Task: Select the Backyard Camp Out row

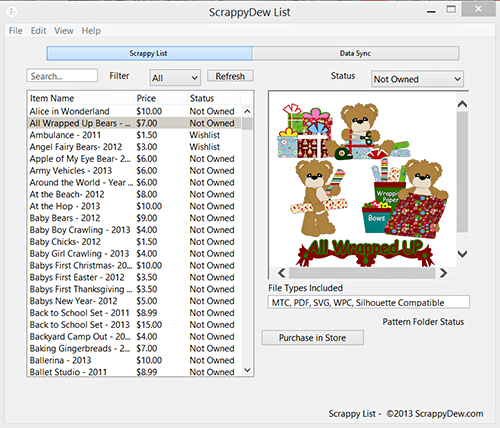Action: (134, 337)
